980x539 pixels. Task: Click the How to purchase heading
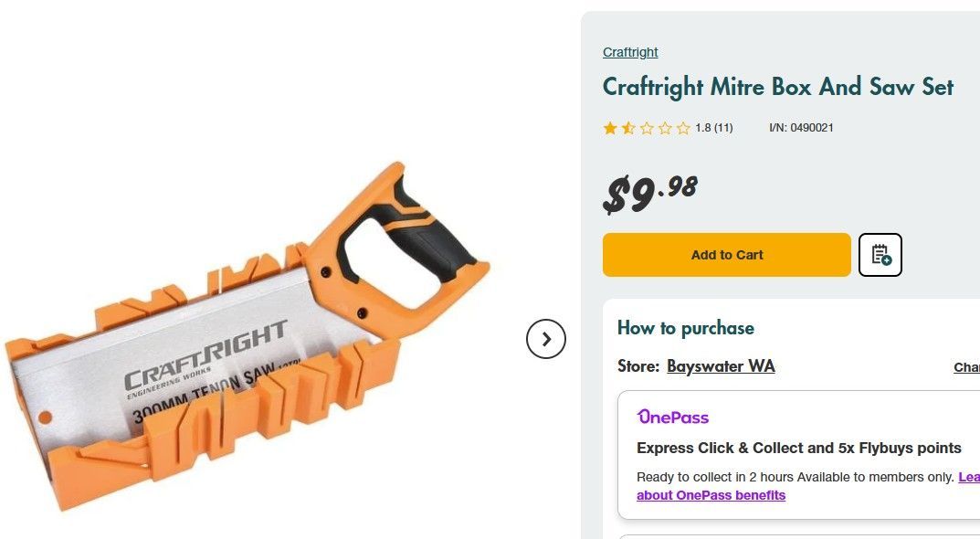(686, 328)
